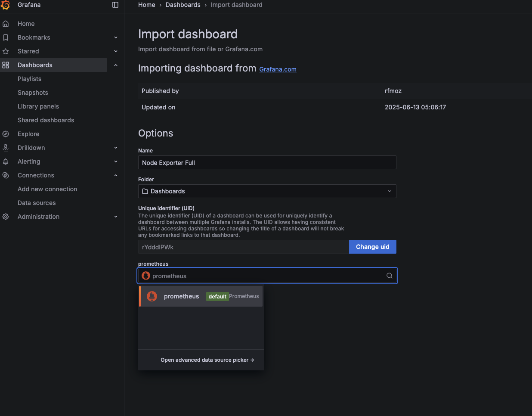Image resolution: width=532 pixels, height=416 pixels.
Task: Click the Explore compass icon
Action: [x=6, y=134]
